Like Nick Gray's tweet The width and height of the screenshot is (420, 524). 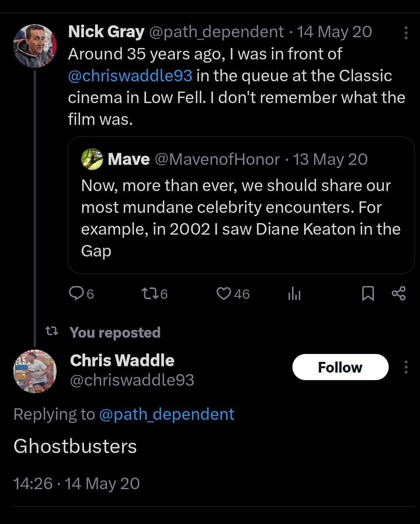click(x=224, y=294)
